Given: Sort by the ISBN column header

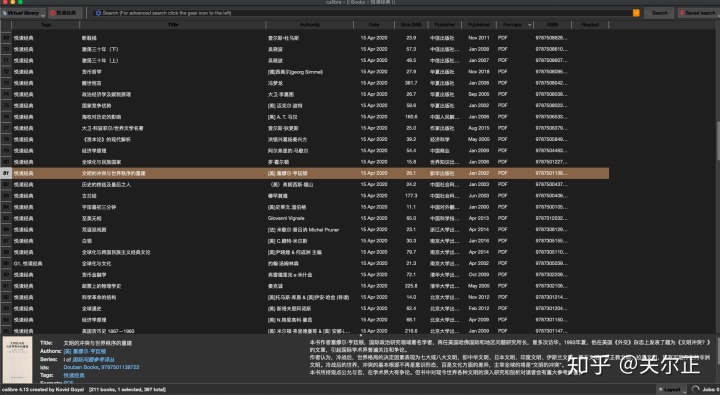Looking at the screenshot, I should (x=552, y=25).
